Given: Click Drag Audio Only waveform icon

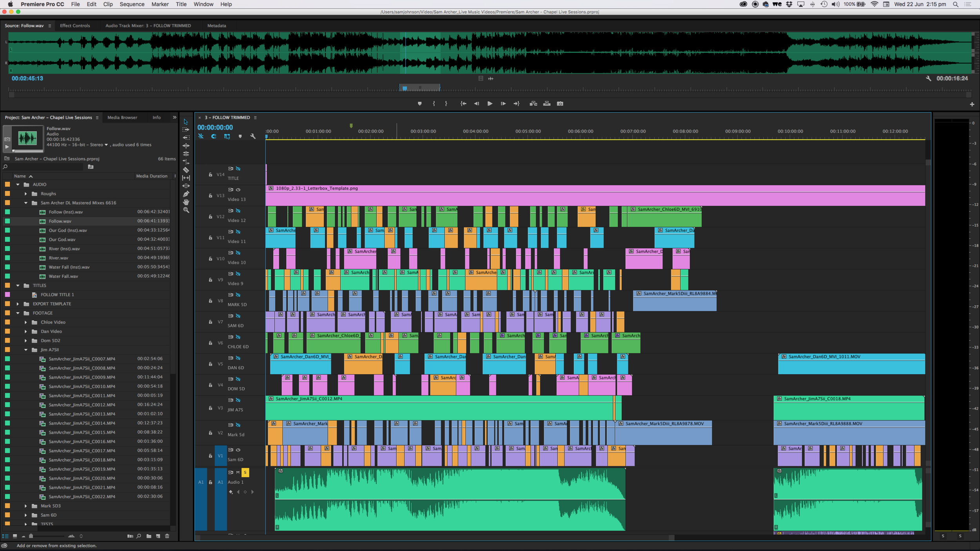Looking at the screenshot, I should [490, 78].
